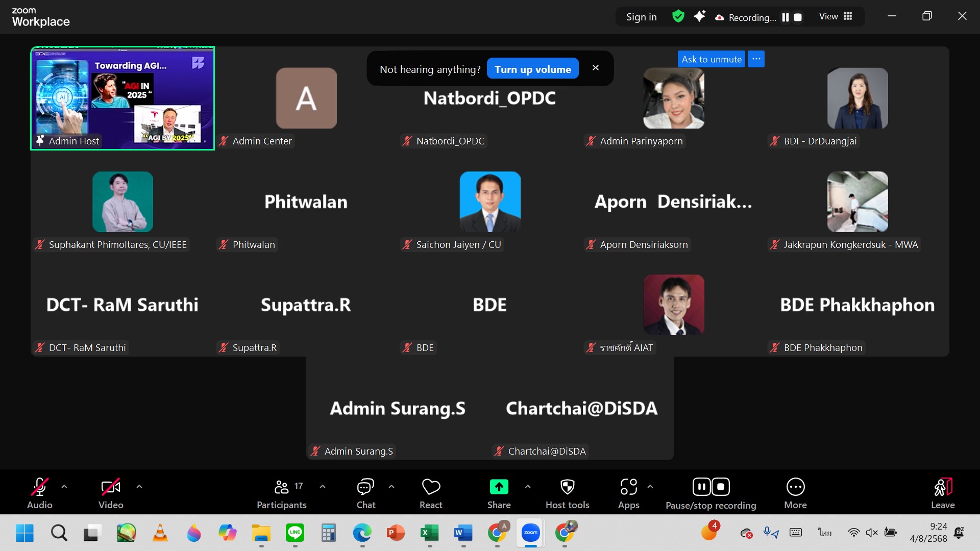
Task: Click the Turn up volume button
Action: point(532,69)
